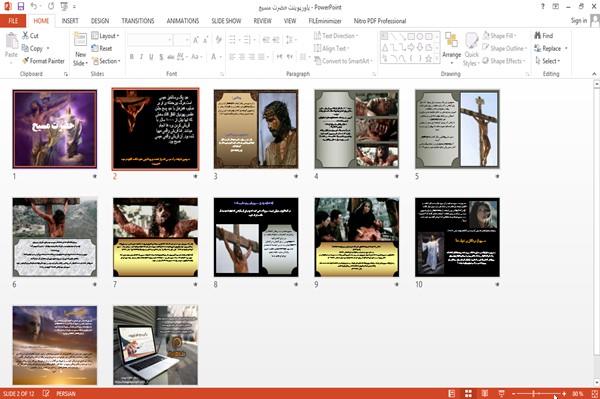Image resolution: width=600 pixels, height=399 pixels.
Task: Click the Undo arrow icon
Action: [x=34, y=6]
